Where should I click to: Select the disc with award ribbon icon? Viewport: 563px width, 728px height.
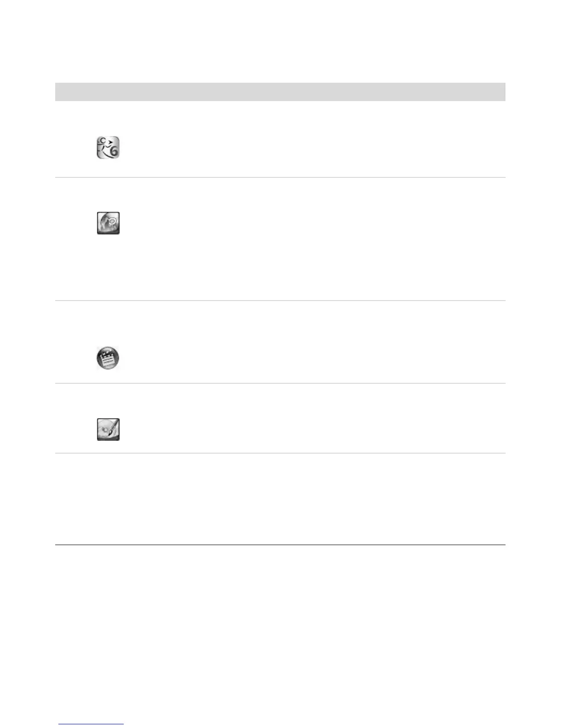pos(108,223)
